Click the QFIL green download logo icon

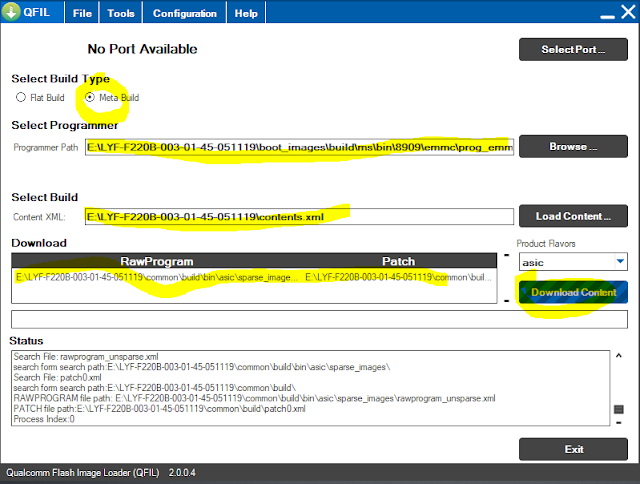coord(11,11)
